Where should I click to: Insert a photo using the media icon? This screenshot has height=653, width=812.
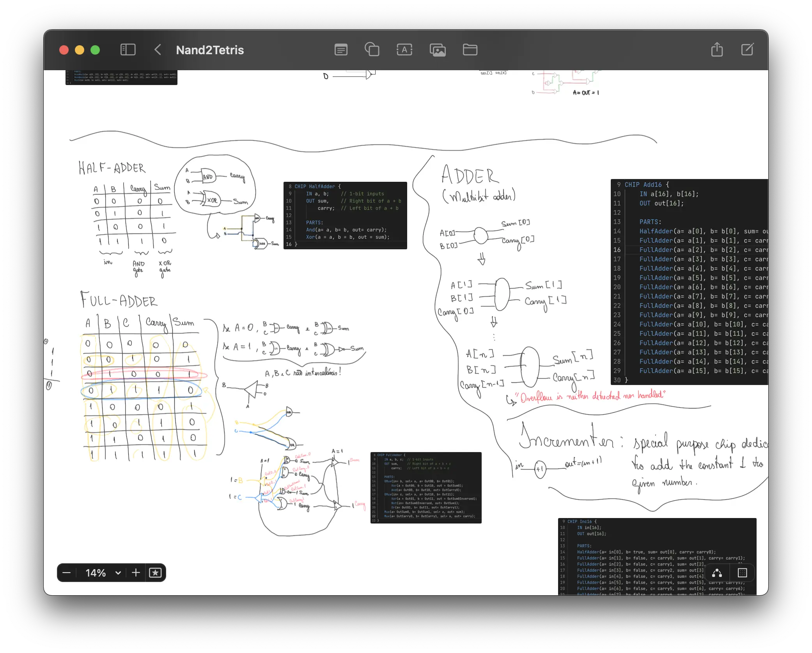pyautogui.click(x=438, y=50)
